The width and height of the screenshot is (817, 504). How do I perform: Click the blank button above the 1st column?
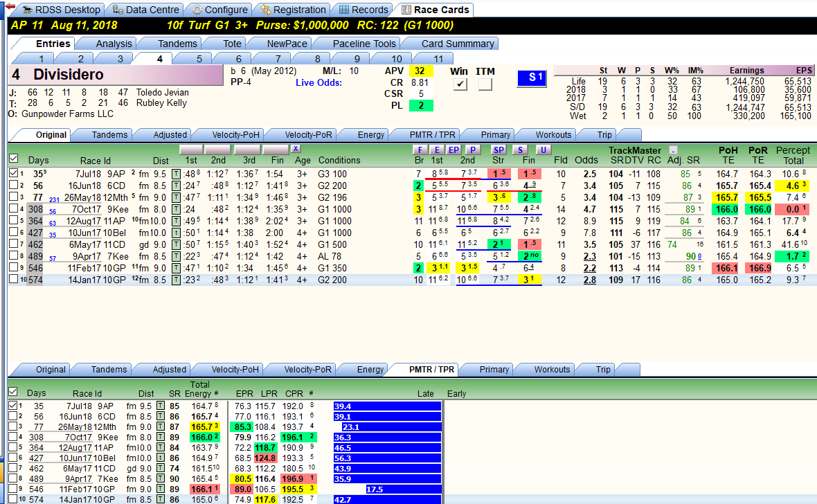pyautogui.click(x=191, y=150)
